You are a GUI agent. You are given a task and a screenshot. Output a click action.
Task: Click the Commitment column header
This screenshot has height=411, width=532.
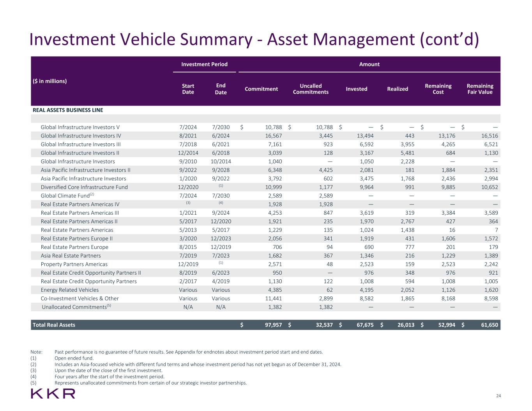tap(262, 89)
